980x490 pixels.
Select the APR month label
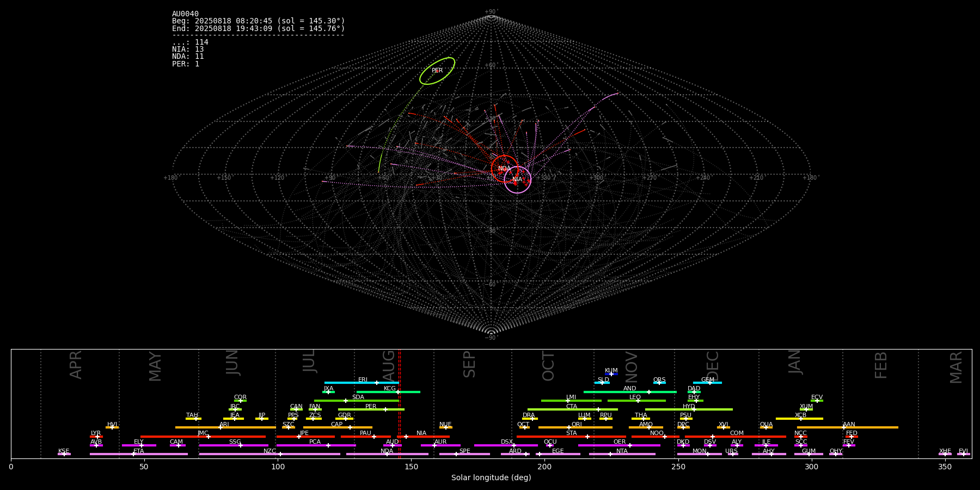(76, 364)
